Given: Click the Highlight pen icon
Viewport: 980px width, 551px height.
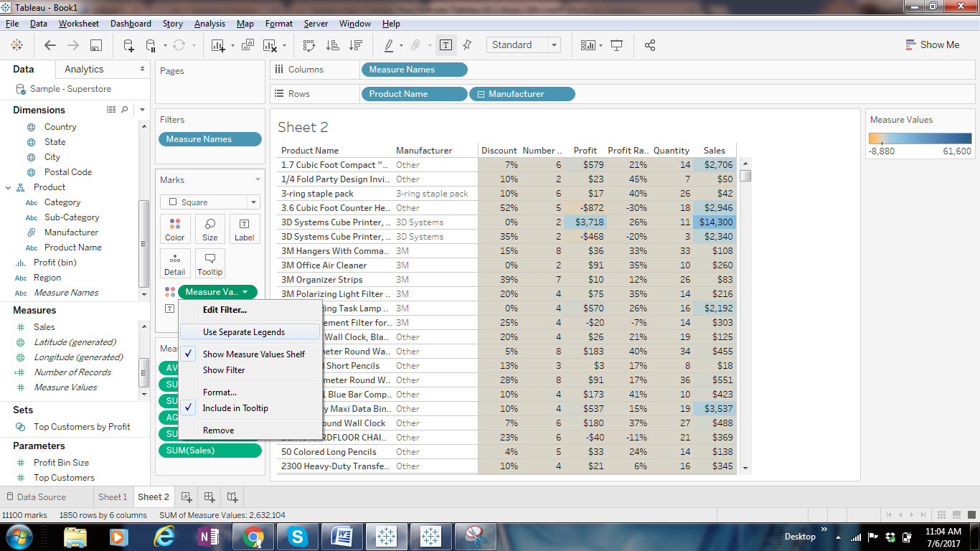Looking at the screenshot, I should pyautogui.click(x=389, y=45).
